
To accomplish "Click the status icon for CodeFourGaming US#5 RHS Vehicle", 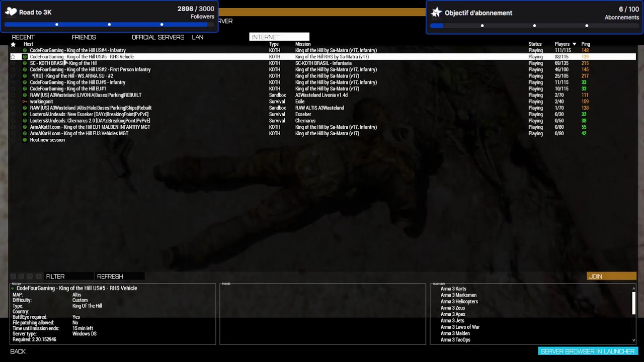I will (25, 57).
